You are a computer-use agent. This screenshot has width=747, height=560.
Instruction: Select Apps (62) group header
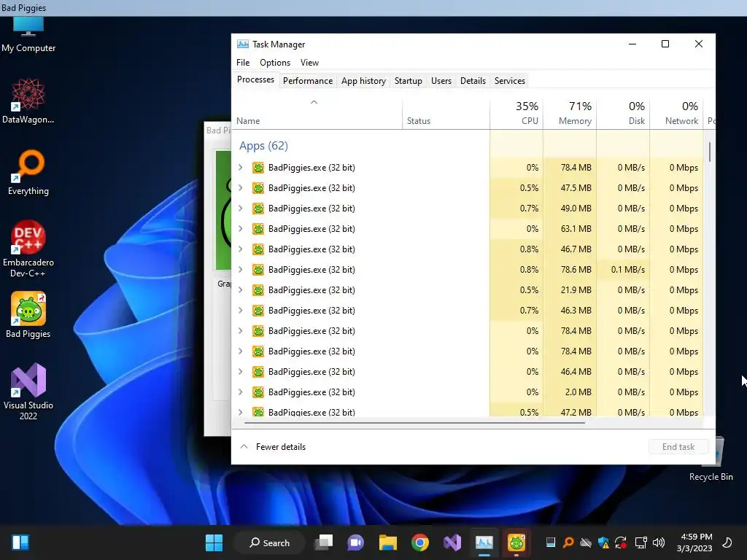click(263, 146)
